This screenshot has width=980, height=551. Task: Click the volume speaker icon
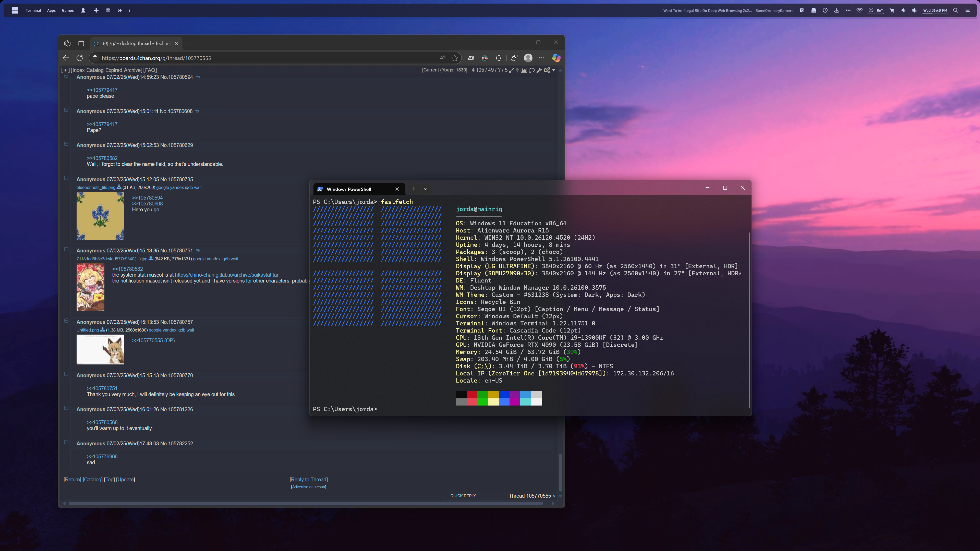click(x=914, y=10)
